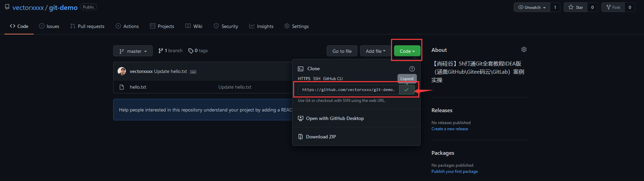
Task: Click Publish your first package link
Action: click(x=455, y=171)
